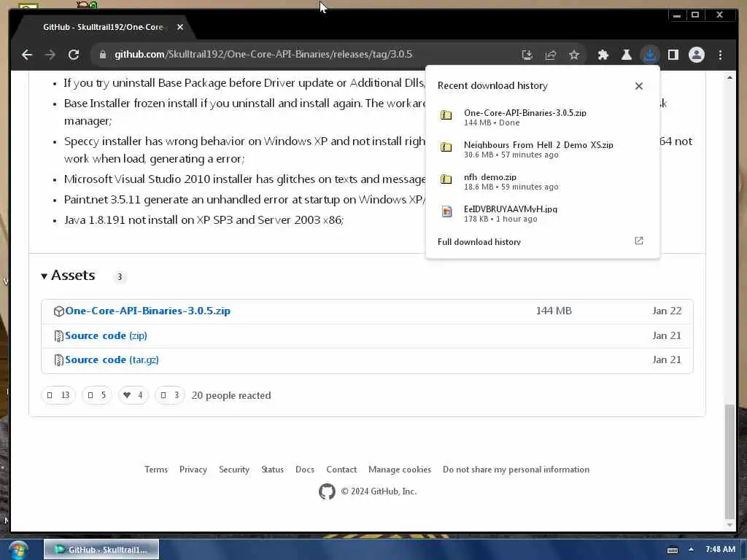Viewport: 747px width, 560px height.
Task: Open Chrome Labs flask icon
Action: pyautogui.click(x=627, y=55)
